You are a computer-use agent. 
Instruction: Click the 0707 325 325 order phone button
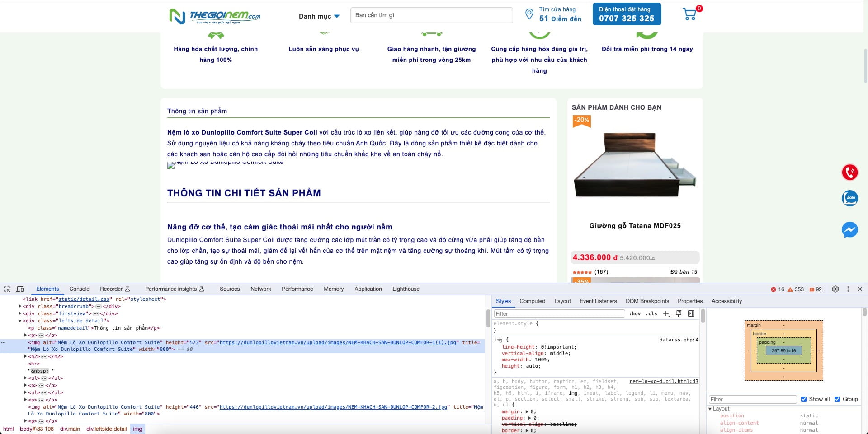[x=627, y=14]
